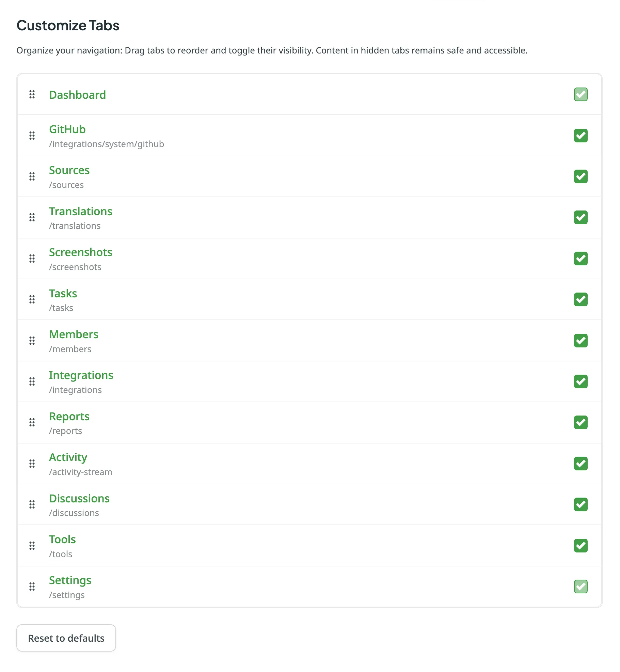Grab the Tasks reorder handle

coord(32,299)
